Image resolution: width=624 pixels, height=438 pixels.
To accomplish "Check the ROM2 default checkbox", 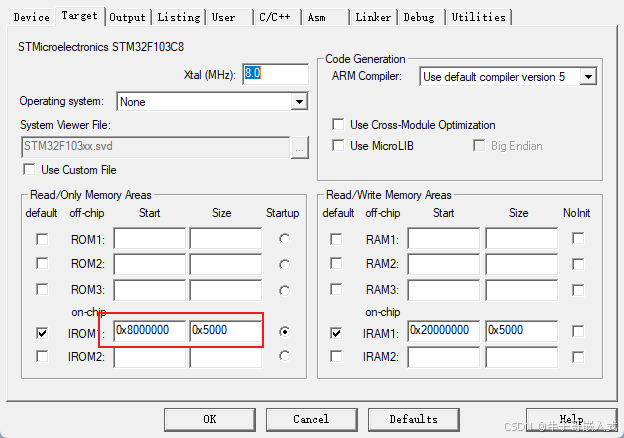I will pyautogui.click(x=42, y=263).
